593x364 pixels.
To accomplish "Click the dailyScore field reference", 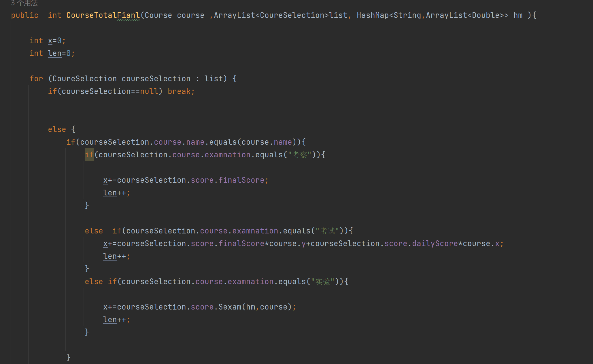I will point(435,244).
